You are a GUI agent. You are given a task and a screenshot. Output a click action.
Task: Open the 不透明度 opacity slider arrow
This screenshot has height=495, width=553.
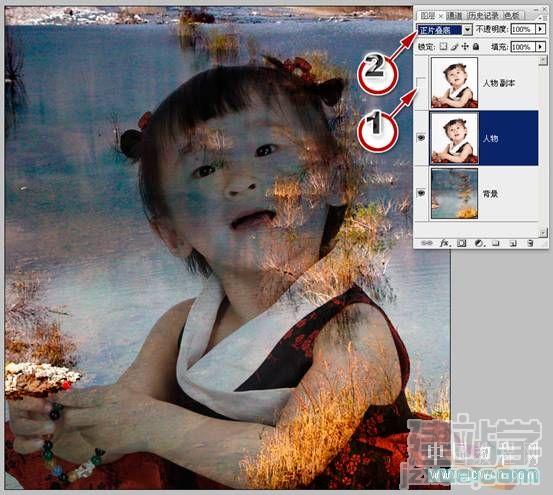pyautogui.click(x=540, y=29)
